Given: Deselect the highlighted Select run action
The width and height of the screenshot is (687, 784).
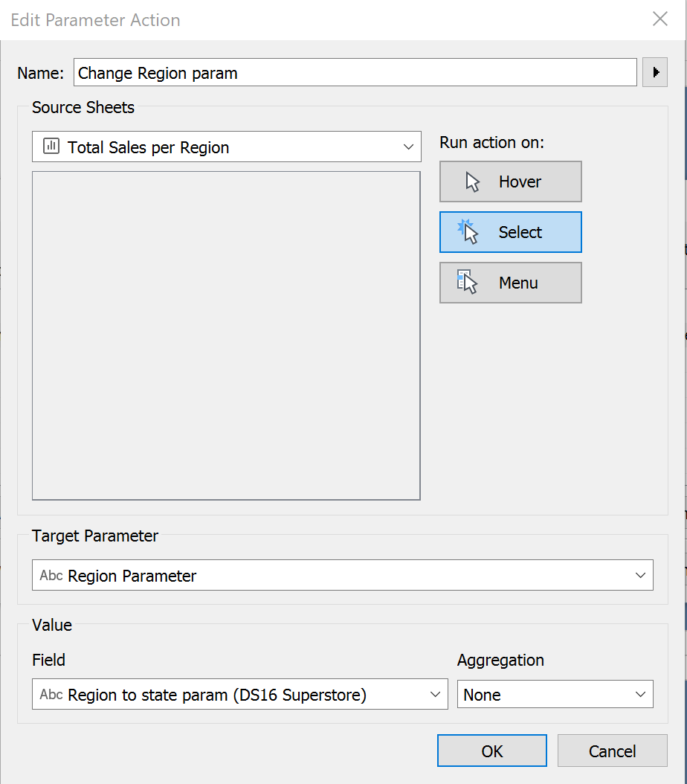Looking at the screenshot, I should (510, 232).
